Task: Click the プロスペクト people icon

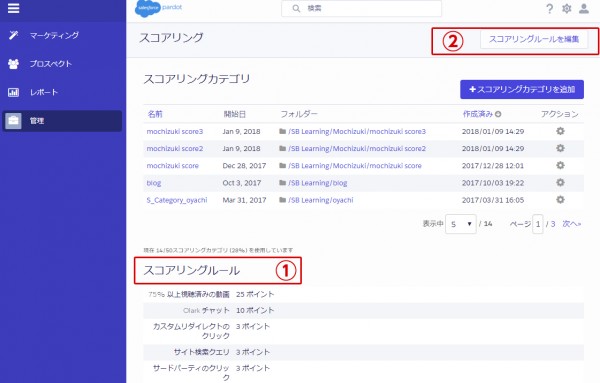Action: click(13, 64)
